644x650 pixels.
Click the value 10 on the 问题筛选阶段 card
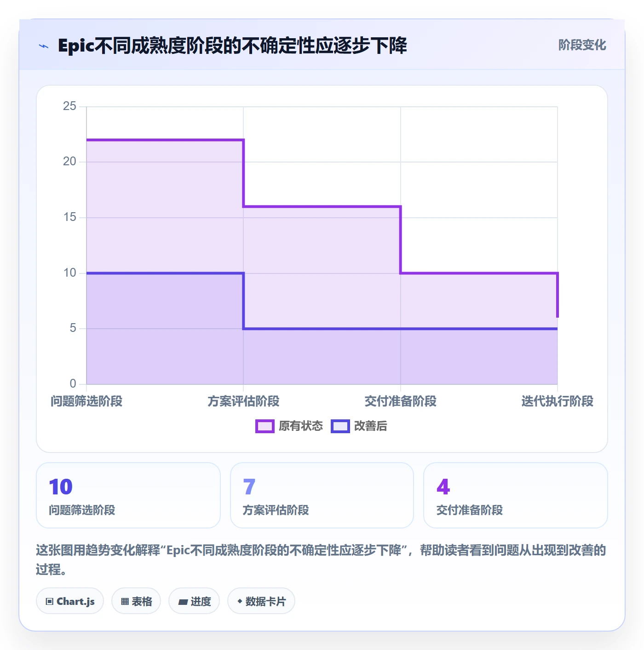point(61,487)
